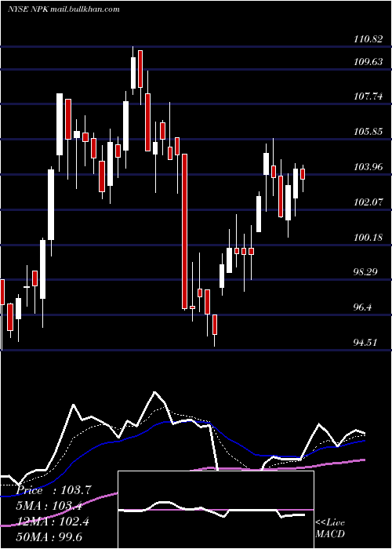The width and height of the screenshot is (392, 549).
Task: Click the 109.63 price level label
Action: tap(368, 62)
